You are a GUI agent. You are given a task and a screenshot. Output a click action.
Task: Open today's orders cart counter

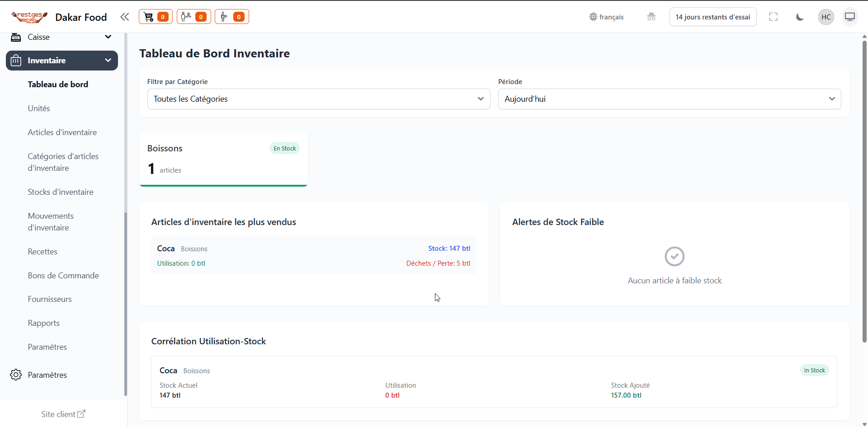click(155, 17)
